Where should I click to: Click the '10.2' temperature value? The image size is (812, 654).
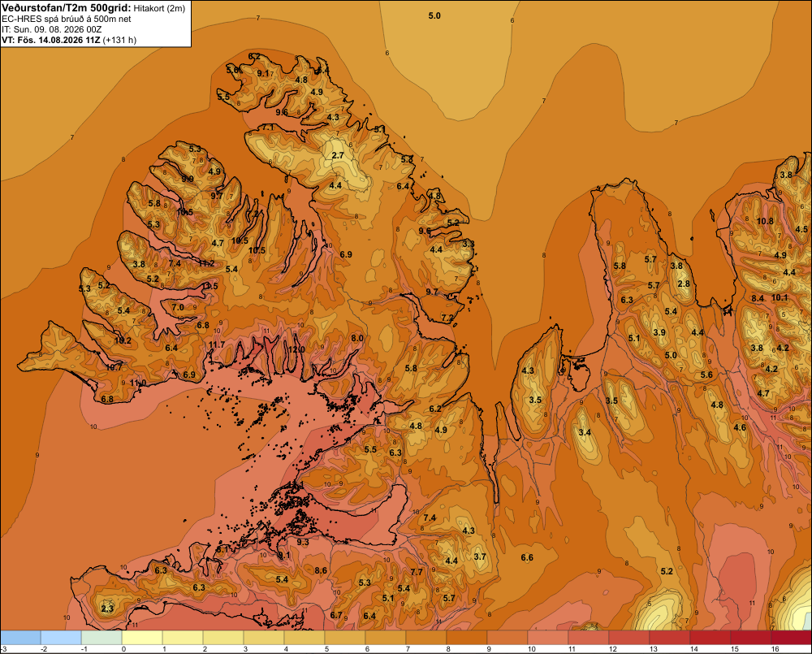point(123,340)
